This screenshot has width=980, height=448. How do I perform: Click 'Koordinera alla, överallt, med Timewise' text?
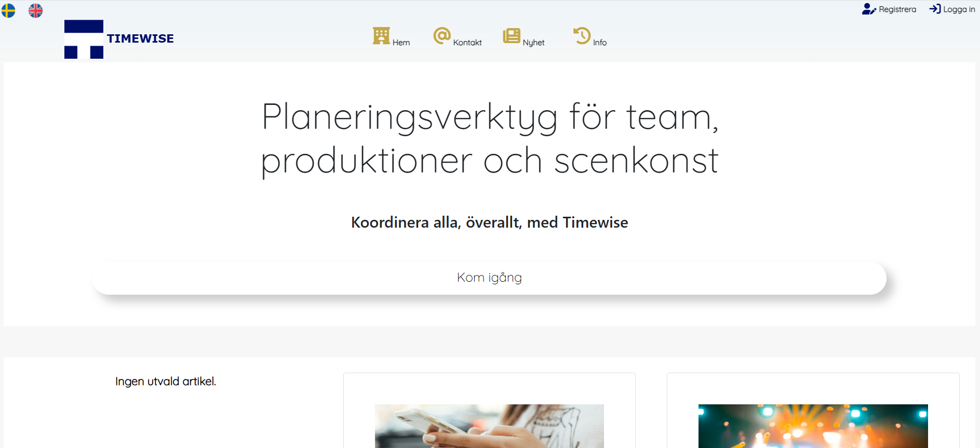coord(490,222)
